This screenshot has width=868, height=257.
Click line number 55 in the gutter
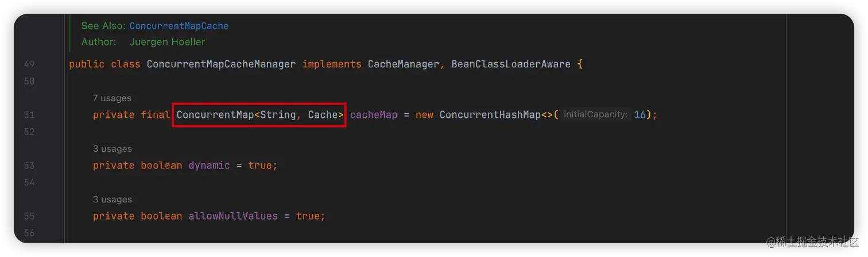(x=29, y=216)
